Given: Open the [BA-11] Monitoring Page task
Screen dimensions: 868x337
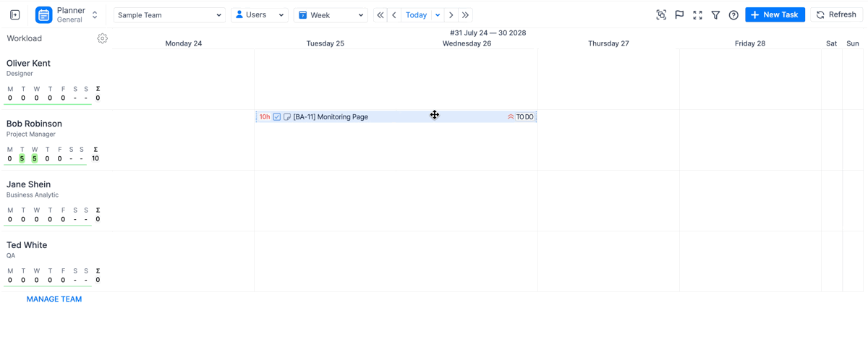Looking at the screenshot, I should [331, 116].
